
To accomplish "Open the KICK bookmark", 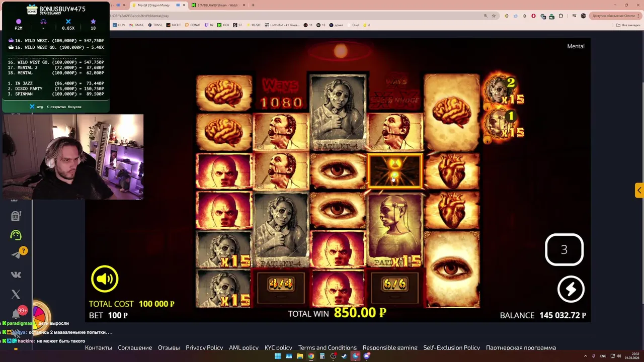I will click(x=223, y=25).
